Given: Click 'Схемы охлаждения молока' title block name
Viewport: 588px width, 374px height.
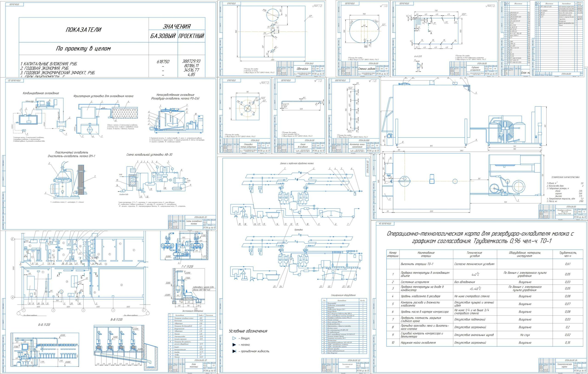Looking at the screenshot, I should 194,222.
